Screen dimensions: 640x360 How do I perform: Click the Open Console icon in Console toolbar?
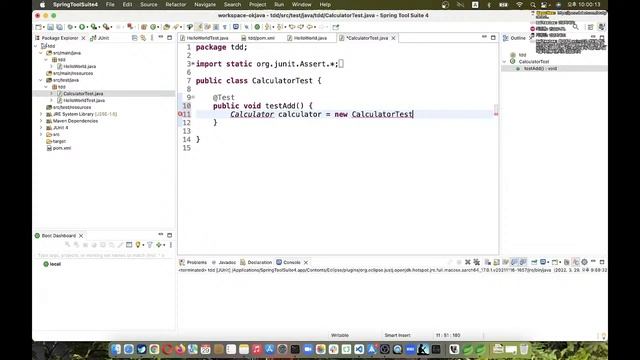coord(554,262)
